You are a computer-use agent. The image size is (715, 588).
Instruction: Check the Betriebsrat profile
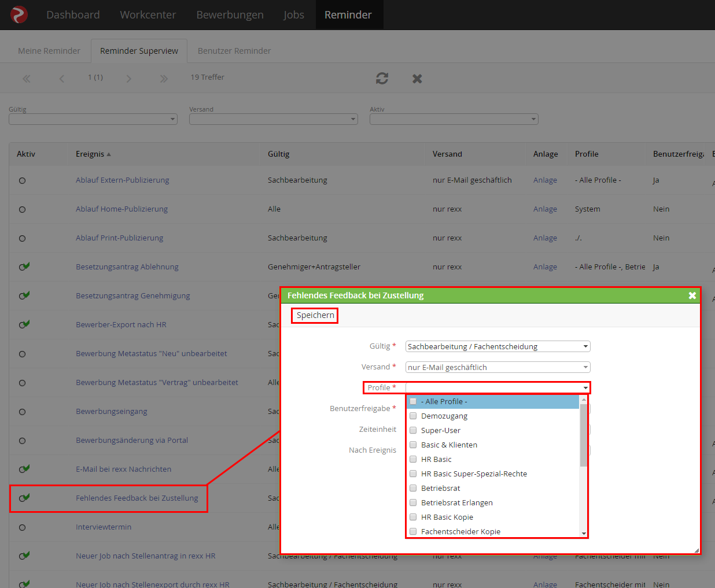coord(413,488)
